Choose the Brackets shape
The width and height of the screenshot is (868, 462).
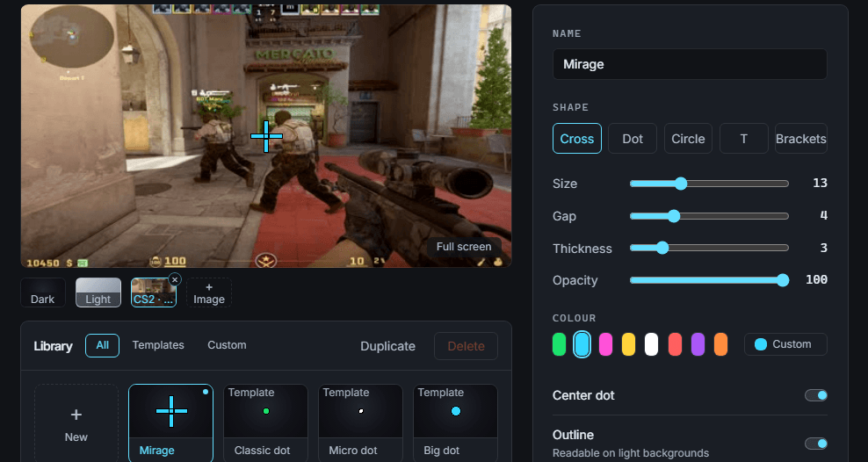[801, 138]
